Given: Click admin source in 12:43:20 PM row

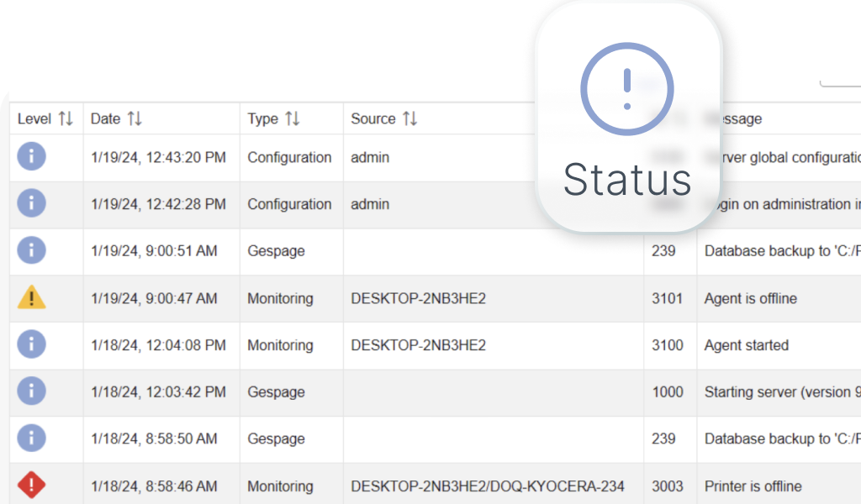Looking at the screenshot, I should (x=370, y=157).
